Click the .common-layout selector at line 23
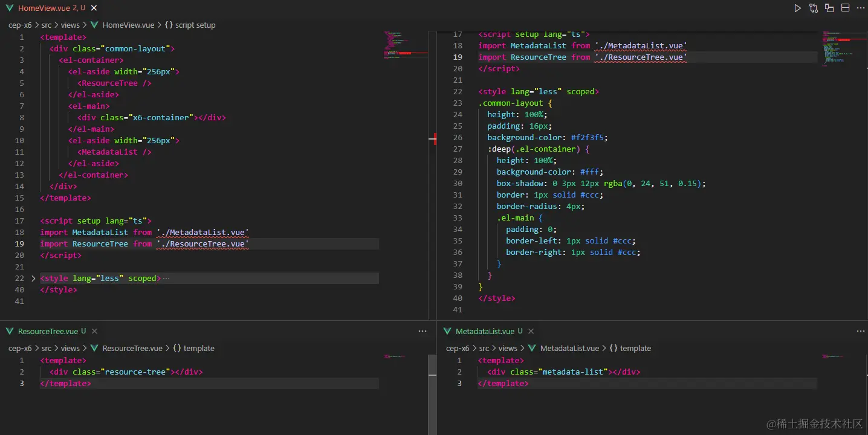The image size is (868, 435). coord(511,103)
